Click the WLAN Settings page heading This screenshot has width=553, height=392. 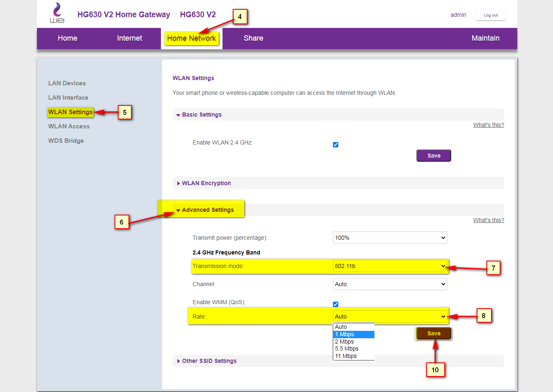click(x=193, y=78)
